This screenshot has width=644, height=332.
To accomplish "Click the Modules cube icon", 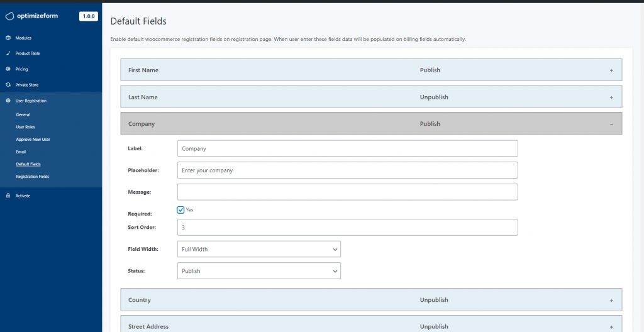I will [x=8, y=38].
